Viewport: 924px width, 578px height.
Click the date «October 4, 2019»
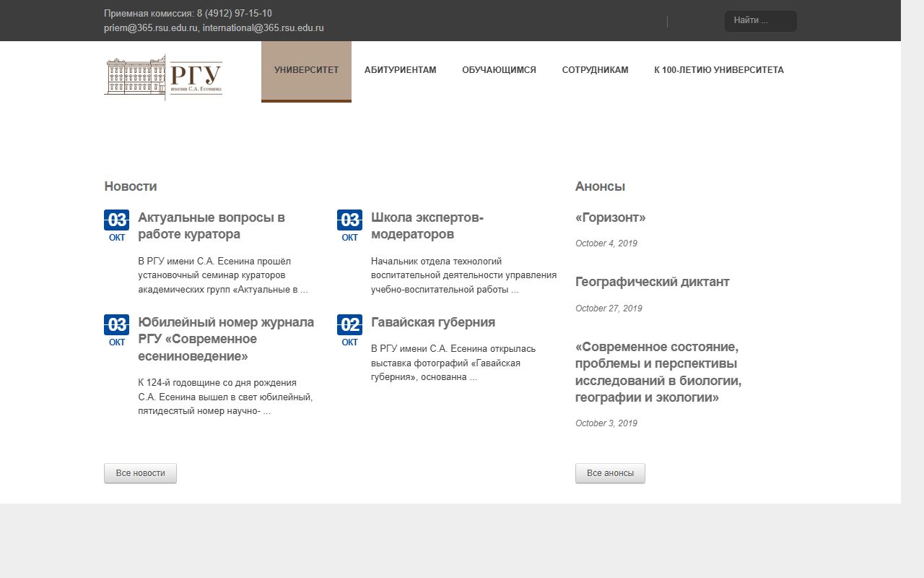[606, 243]
